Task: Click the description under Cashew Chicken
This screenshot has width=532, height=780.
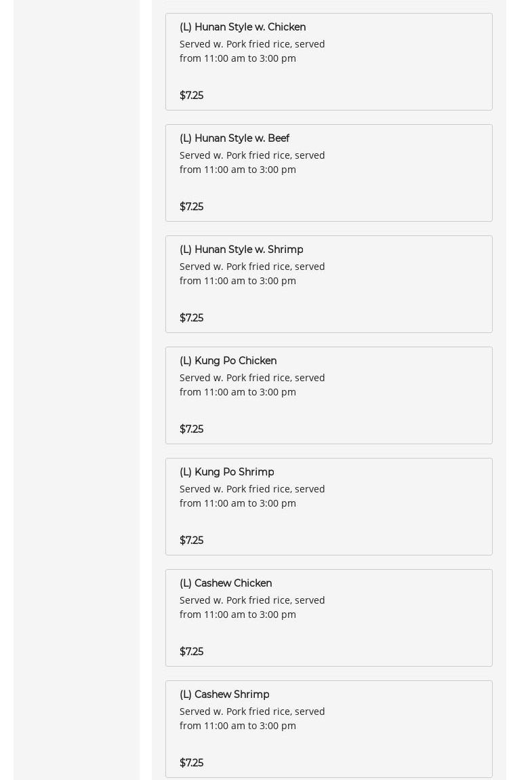Action: [x=252, y=607]
